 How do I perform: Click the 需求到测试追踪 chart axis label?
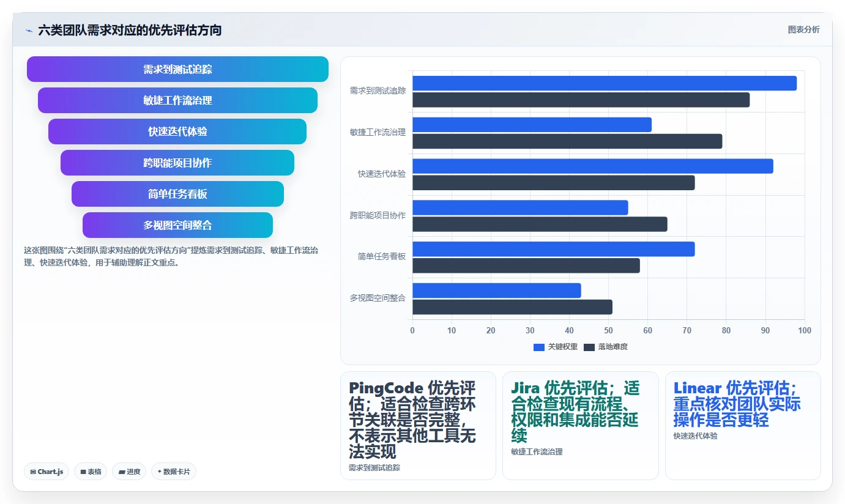coord(378,91)
